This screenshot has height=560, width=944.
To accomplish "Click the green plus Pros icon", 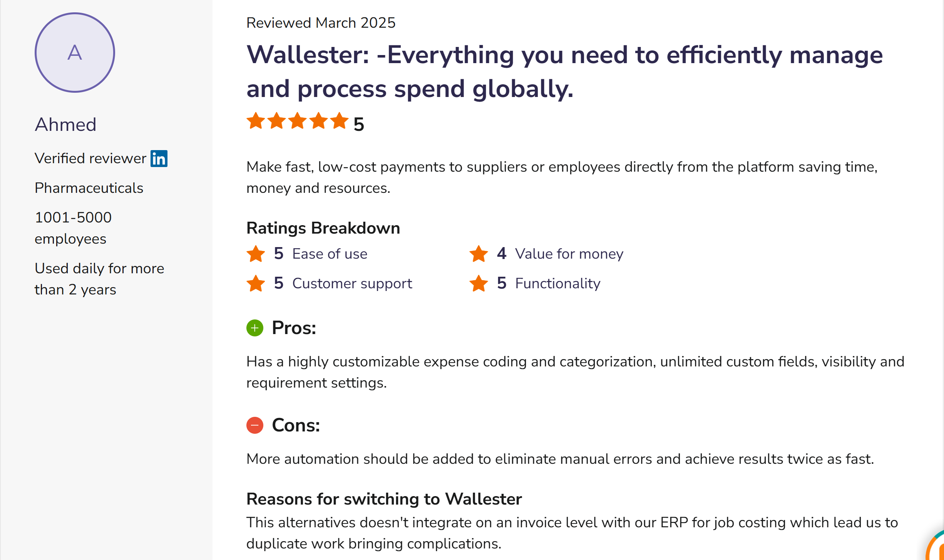I will (254, 328).
